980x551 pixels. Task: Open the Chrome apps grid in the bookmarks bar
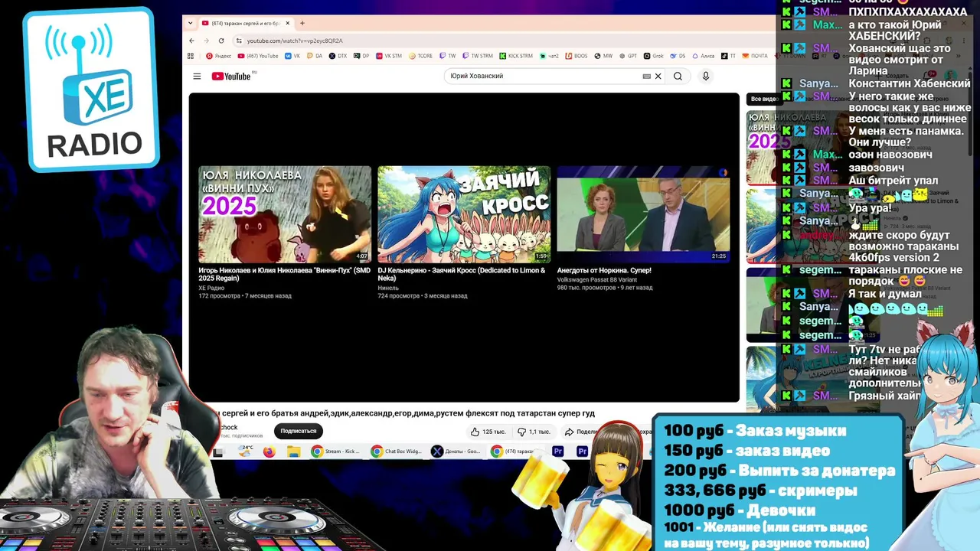(x=191, y=56)
